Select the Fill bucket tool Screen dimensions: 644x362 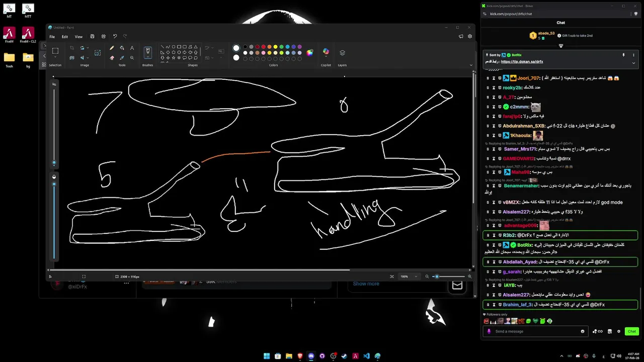[x=122, y=48]
